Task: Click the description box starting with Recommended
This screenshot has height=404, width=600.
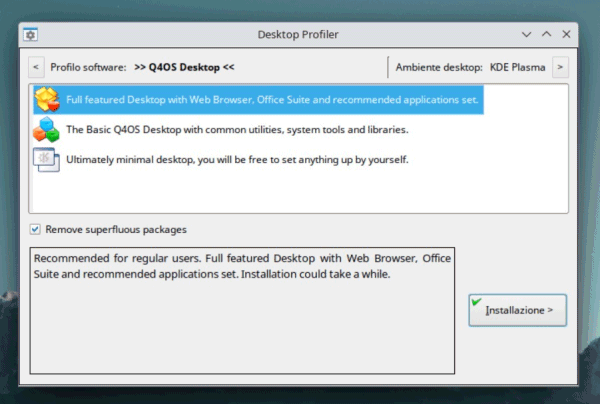Action: [x=242, y=311]
